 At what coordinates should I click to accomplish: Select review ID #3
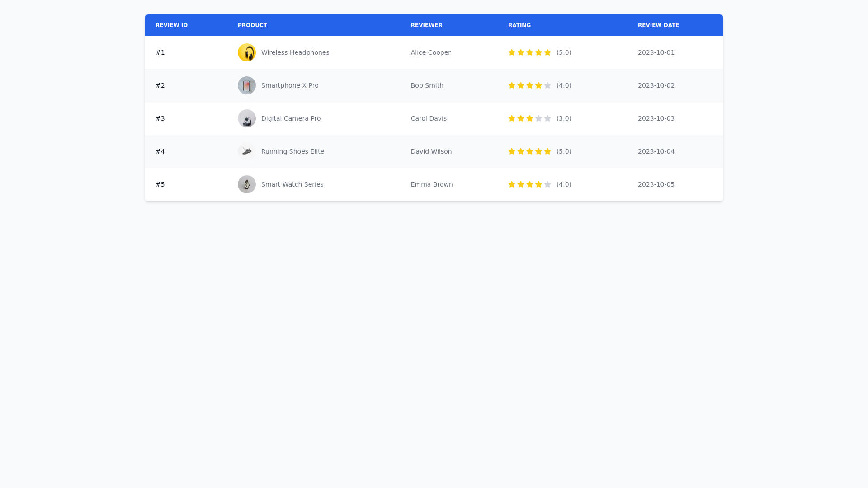coord(160,118)
